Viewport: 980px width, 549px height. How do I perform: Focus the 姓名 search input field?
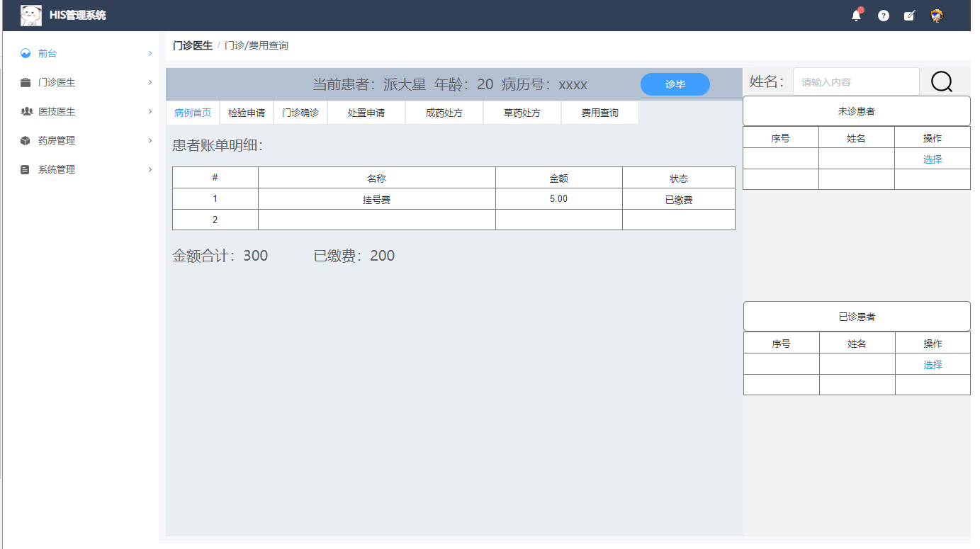[x=856, y=82]
